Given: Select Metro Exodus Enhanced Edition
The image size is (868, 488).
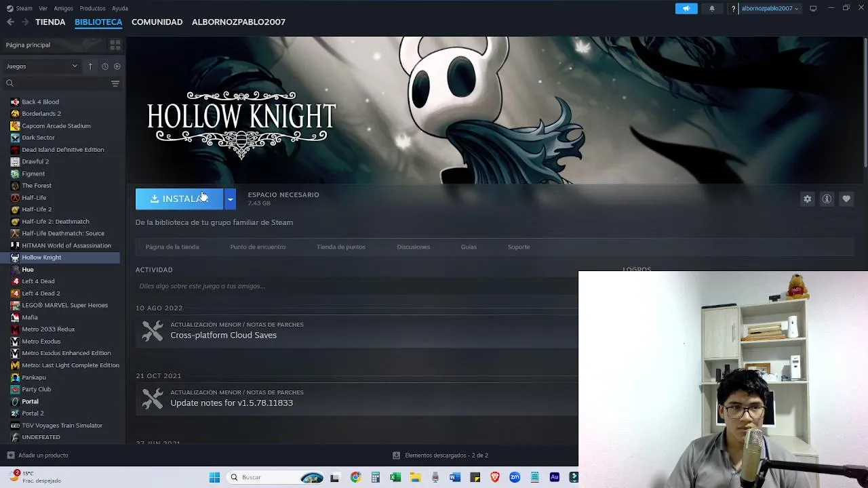Looking at the screenshot, I should [x=66, y=353].
